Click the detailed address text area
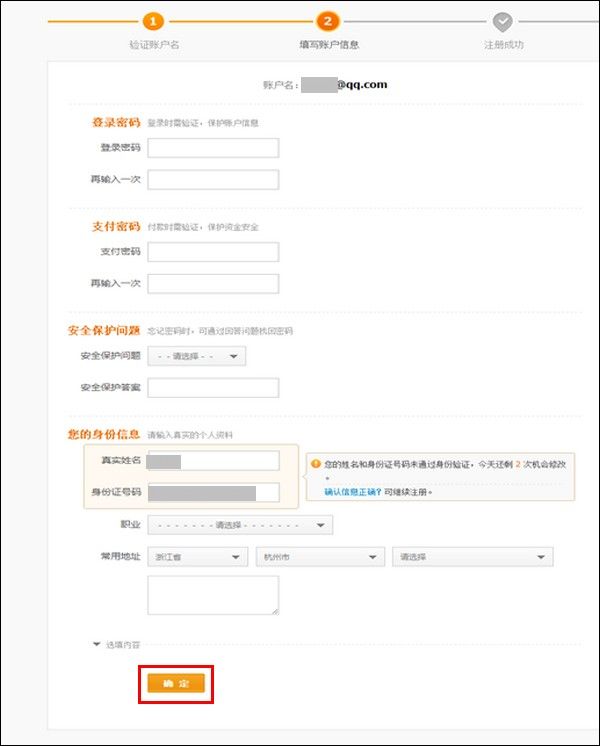 pos(213,595)
